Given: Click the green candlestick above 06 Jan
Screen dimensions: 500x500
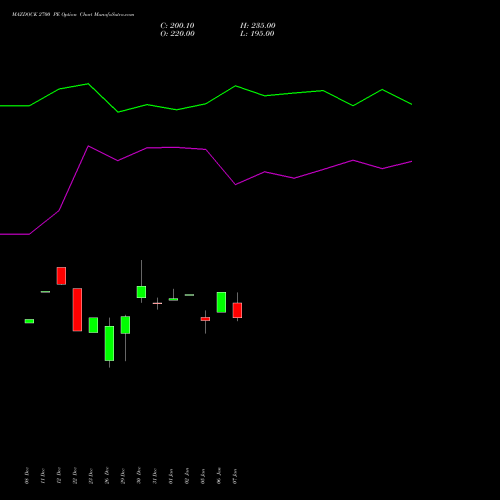Looking at the screenshot, I should tap(221, 302).
